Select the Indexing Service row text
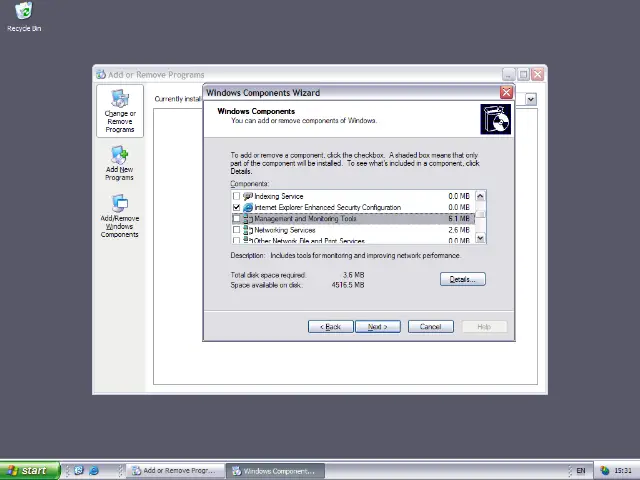This screenshot has height=480, width=640. point(279,196)
